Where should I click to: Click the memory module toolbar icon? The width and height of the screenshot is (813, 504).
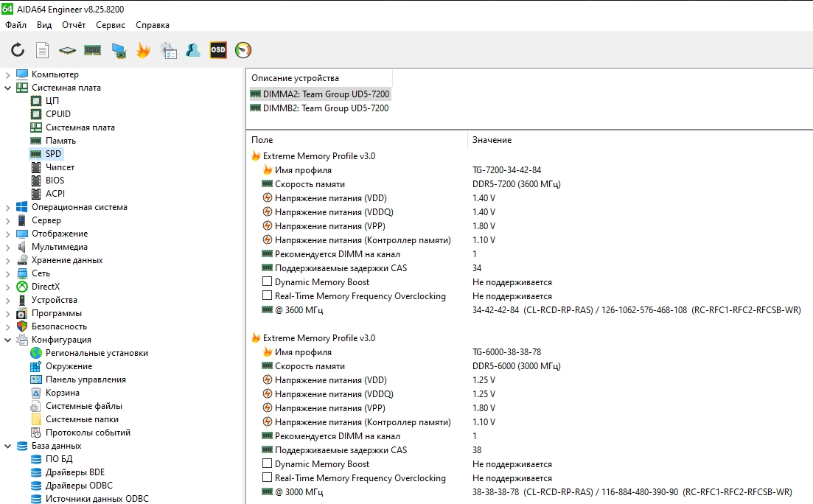(92, 50)
